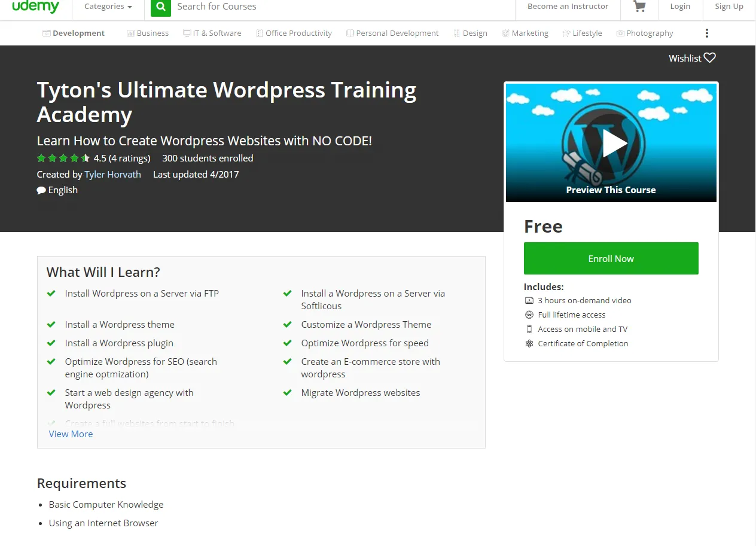Click the checkmark beside Create an E-commerce store
The image size is (756, 546).
click(x=288, y=362)
